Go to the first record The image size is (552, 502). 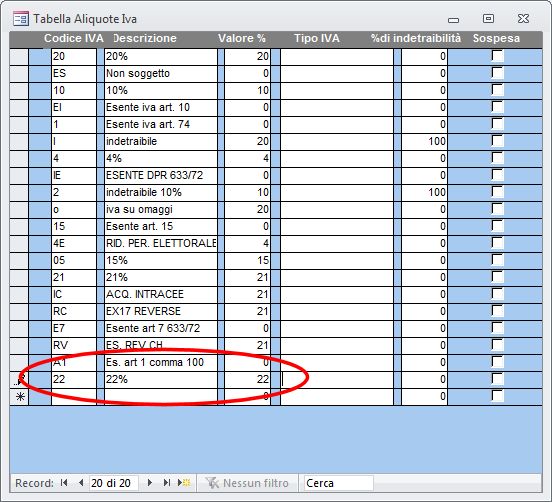tap(64, 483)
